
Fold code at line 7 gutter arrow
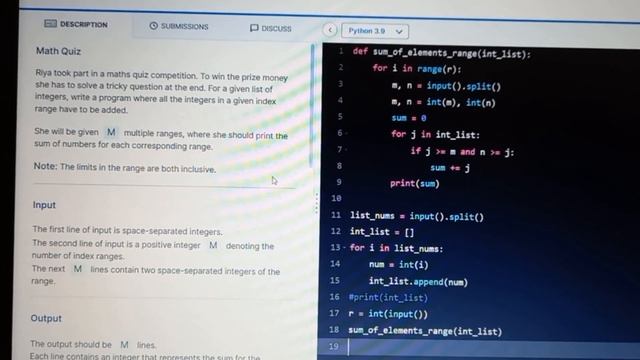pyautogui.click(x=347, y=150)
